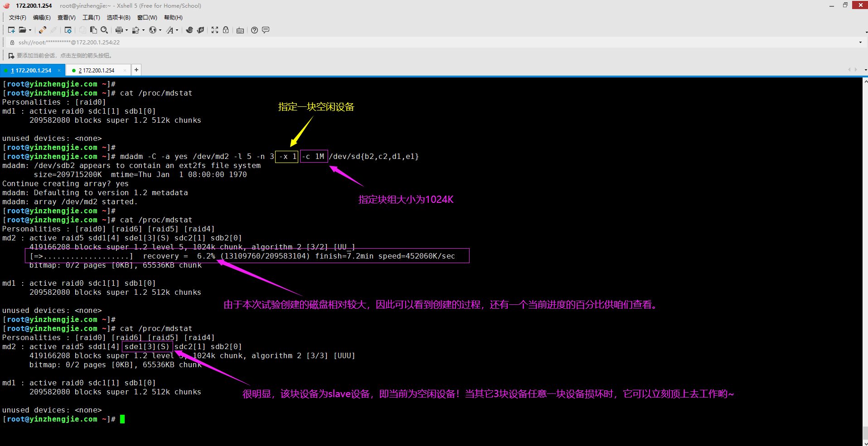Click the add-session arrow hint button
868x446 pixels.
click(x=11, y=55)
